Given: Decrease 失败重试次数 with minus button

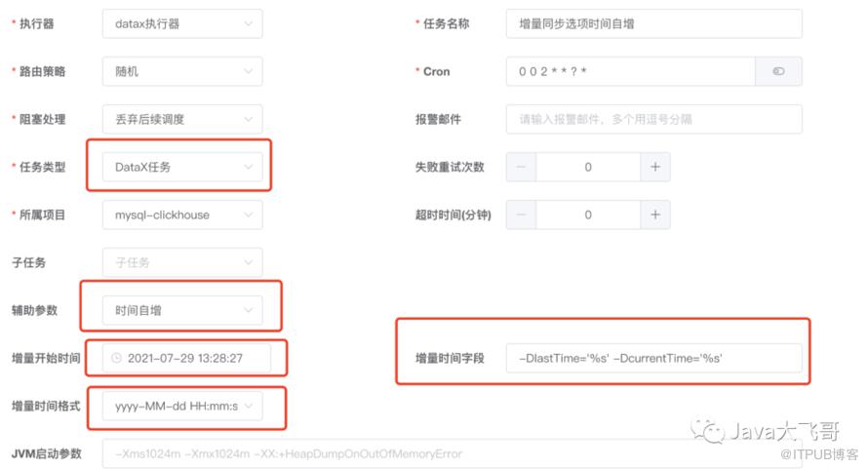Looking at the screenshot, I should [x=521, y=167].
